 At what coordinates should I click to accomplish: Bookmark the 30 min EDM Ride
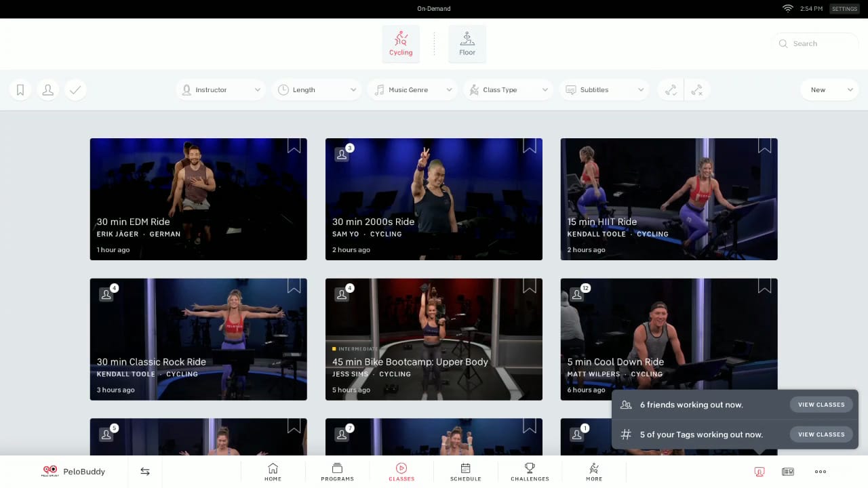click(x=294, y=146)
